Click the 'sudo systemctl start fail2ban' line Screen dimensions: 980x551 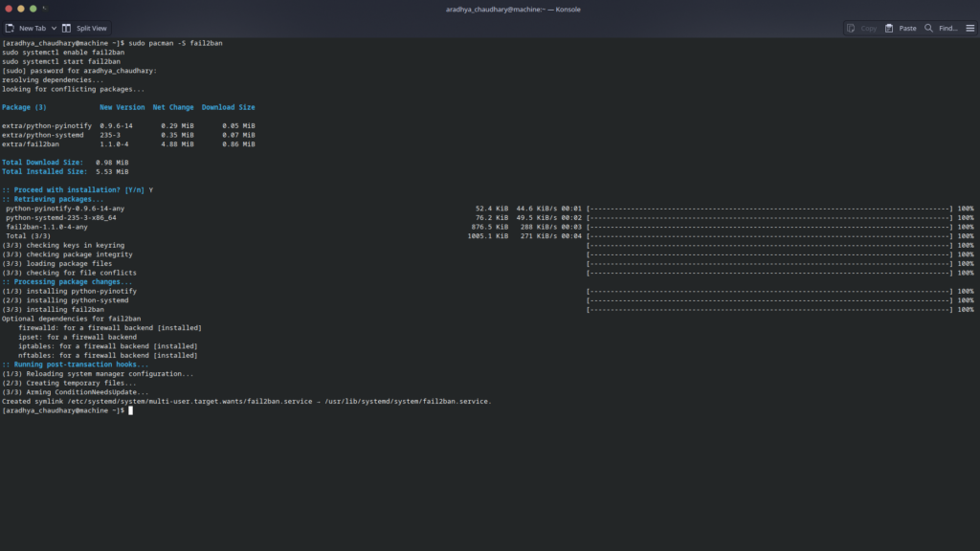click(x=61, y=62)
